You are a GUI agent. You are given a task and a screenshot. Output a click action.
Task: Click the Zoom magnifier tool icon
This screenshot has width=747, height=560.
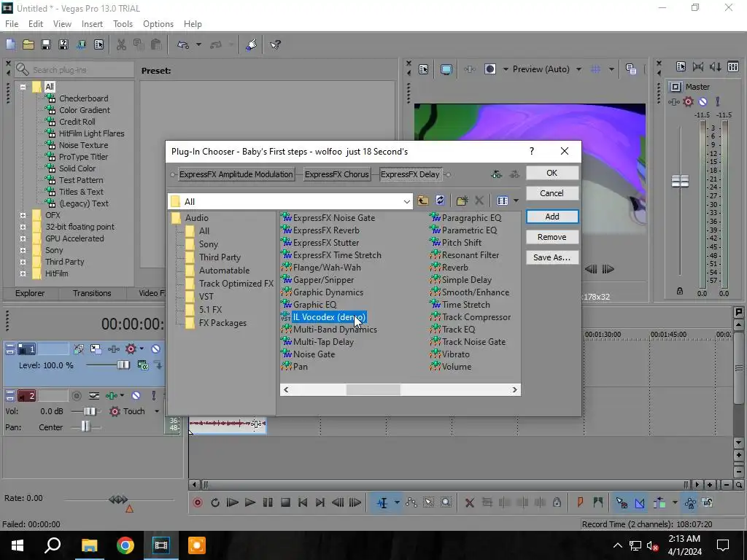pos(446,502)
